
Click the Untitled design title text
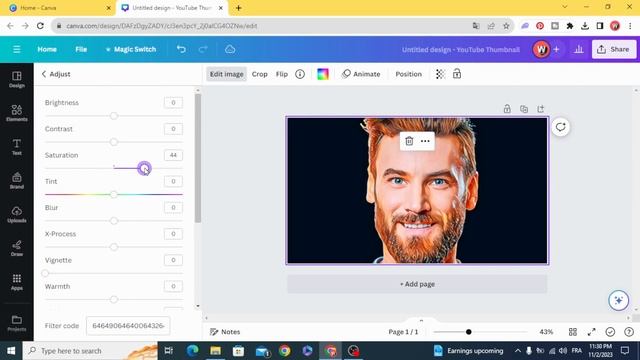pos(461,49)
